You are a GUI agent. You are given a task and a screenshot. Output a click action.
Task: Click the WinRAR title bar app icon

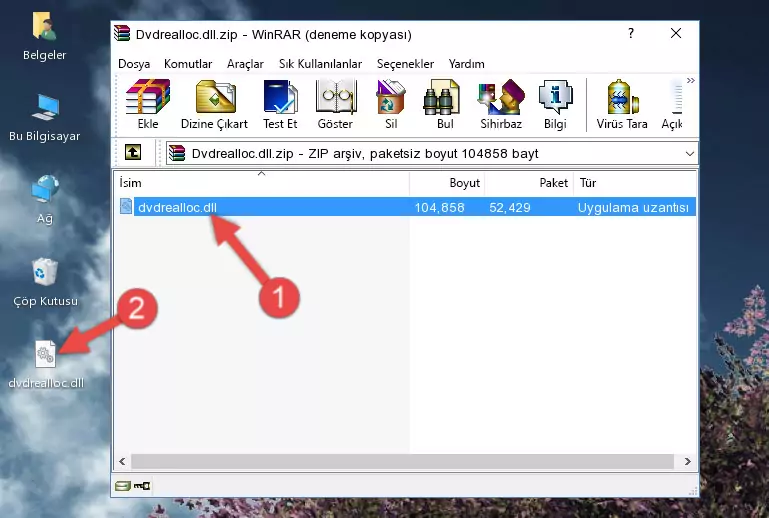pyautogui.click(x=122, y=33)
